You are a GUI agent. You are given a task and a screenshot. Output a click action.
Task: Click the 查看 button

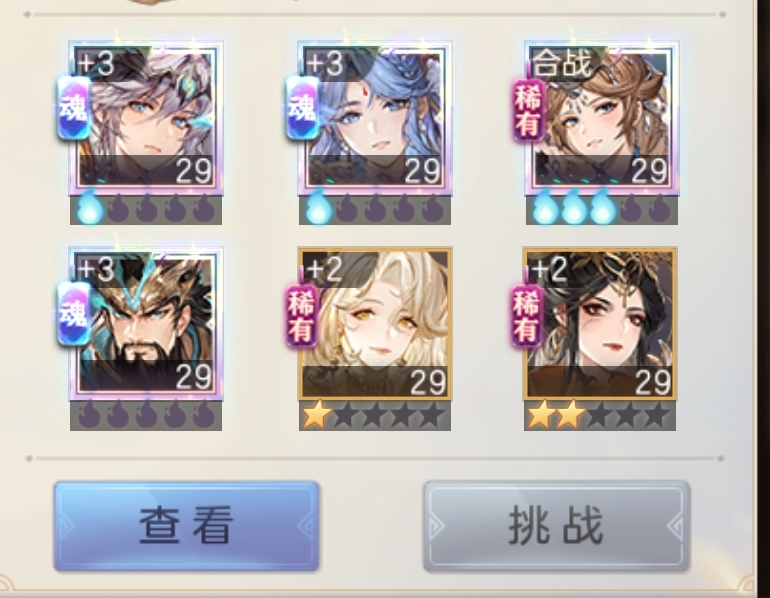tap(186, 526)
